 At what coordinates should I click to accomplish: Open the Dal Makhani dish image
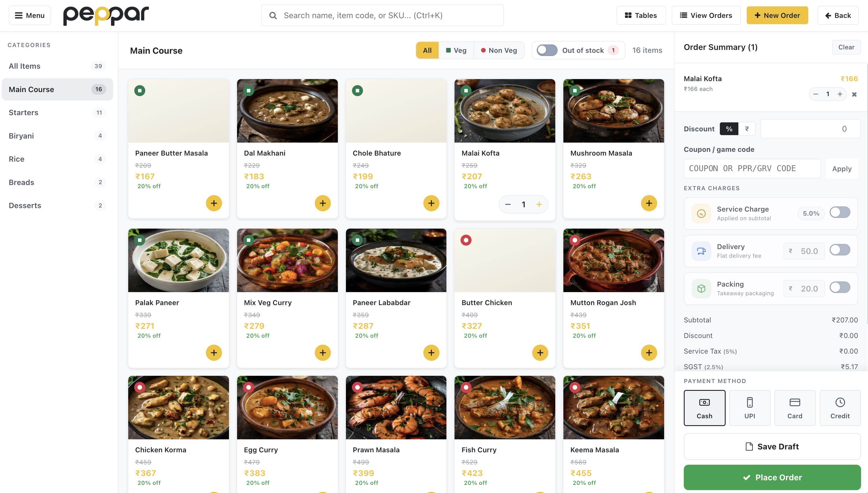click(x=287, y=111)
